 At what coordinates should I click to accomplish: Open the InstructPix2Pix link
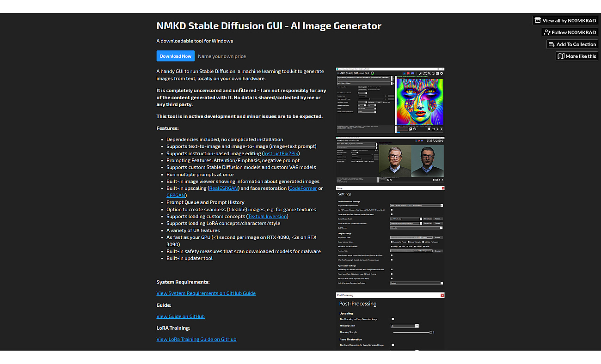tap(281, 153)
